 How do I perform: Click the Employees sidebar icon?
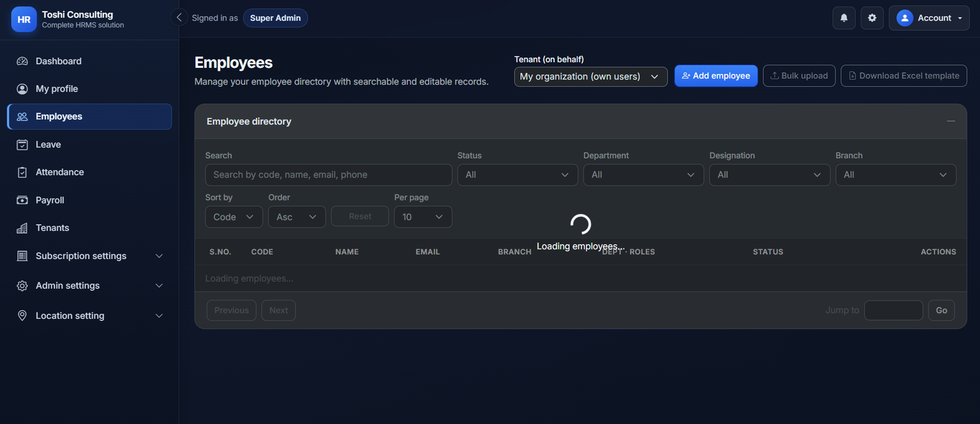22,116
